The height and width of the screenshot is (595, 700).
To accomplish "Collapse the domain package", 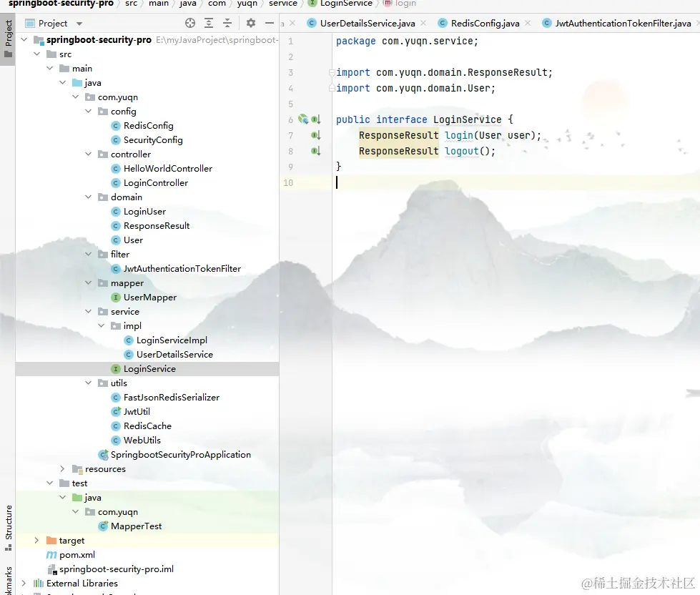I will (x=89, y=197).
